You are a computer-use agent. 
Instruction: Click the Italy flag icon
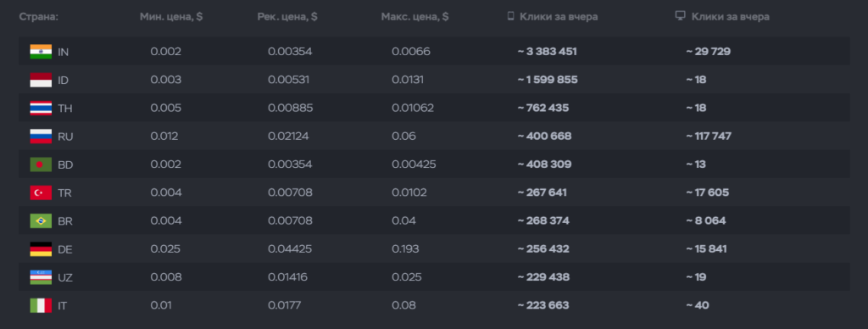pyautogui.click(x=41, y=306)
